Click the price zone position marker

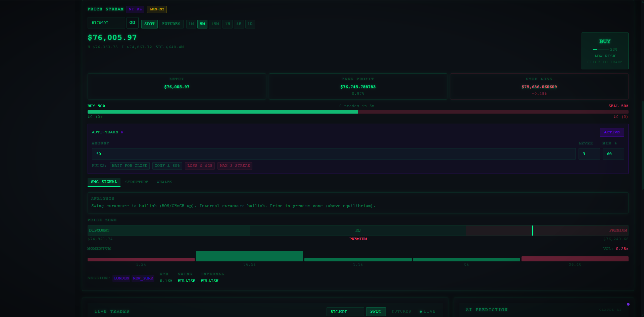(533, 231)
